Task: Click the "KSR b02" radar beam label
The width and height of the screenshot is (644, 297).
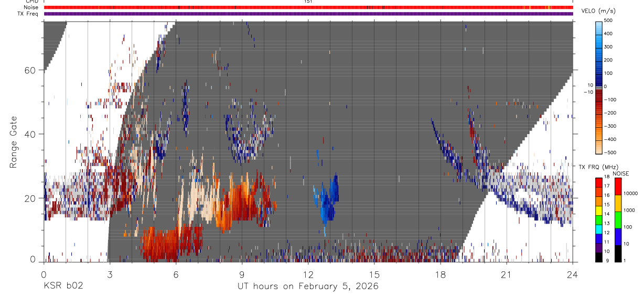Action: (x=63, y=286)
